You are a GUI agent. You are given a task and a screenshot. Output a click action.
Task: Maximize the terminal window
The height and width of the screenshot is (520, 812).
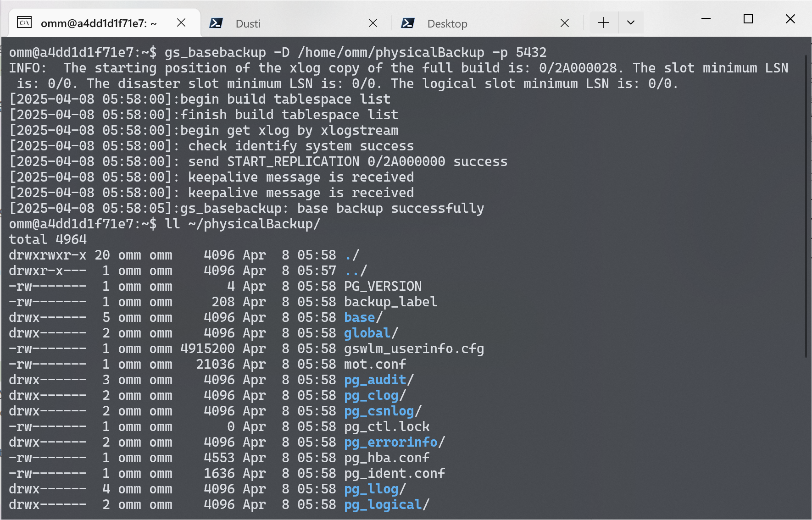coord(748,19)
